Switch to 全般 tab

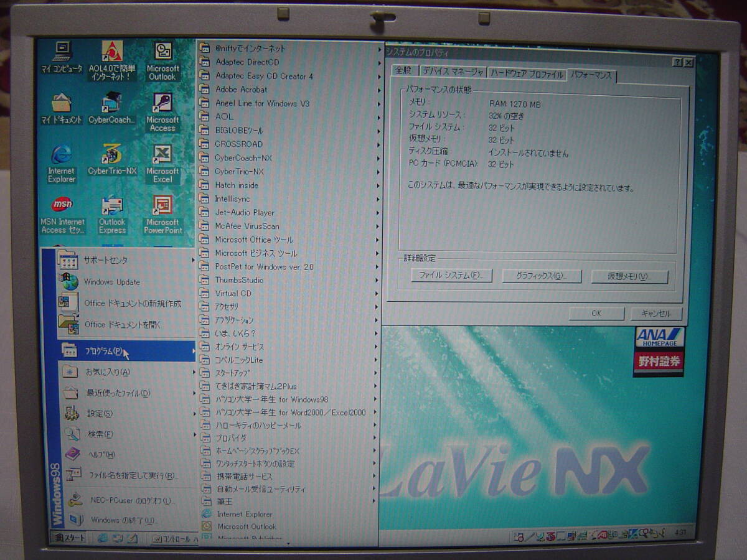[403, 71]
